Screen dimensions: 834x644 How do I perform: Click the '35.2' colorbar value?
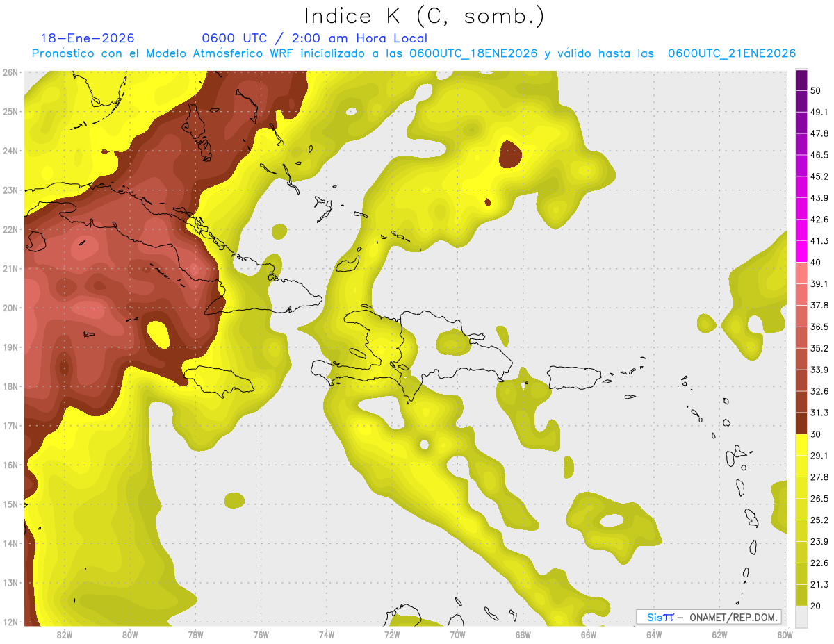tap(819, 348)
